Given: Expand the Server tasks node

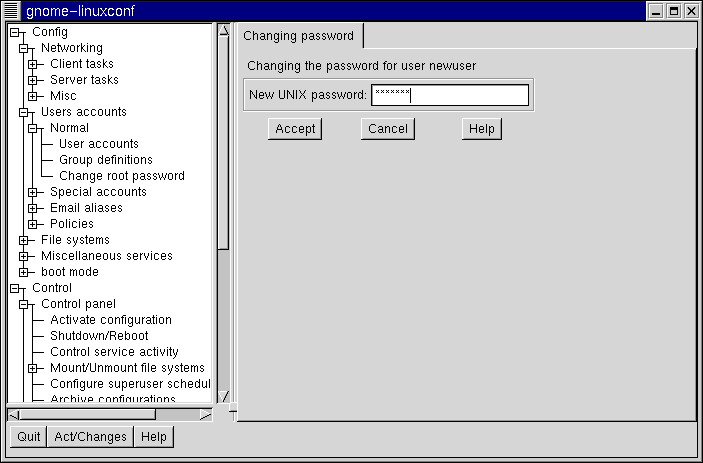Looking at the screenshot, I should pos(33,80).
